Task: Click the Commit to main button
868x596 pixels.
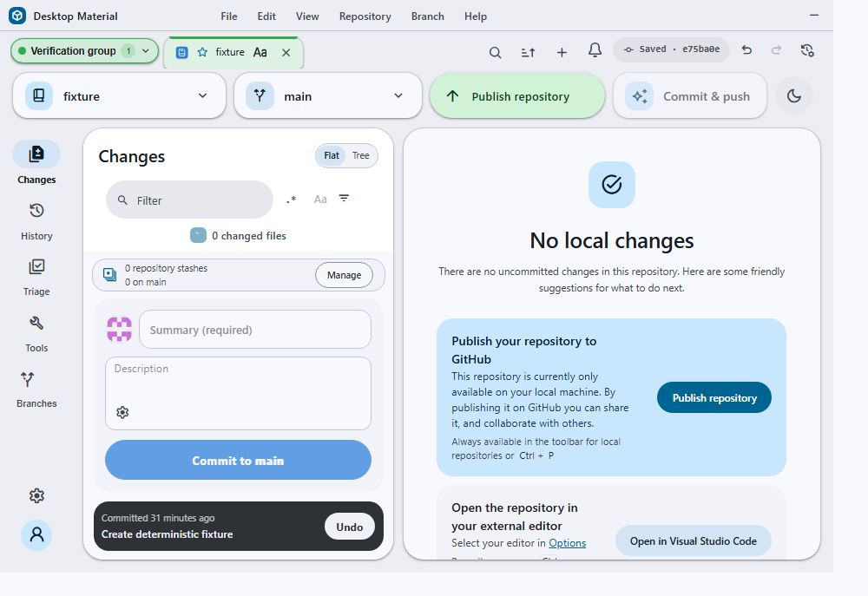Action: coord(238,460)
